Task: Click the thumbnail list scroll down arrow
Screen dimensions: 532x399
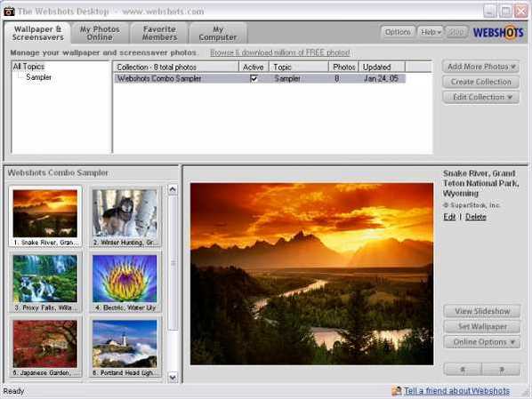Action: point(173,377)
